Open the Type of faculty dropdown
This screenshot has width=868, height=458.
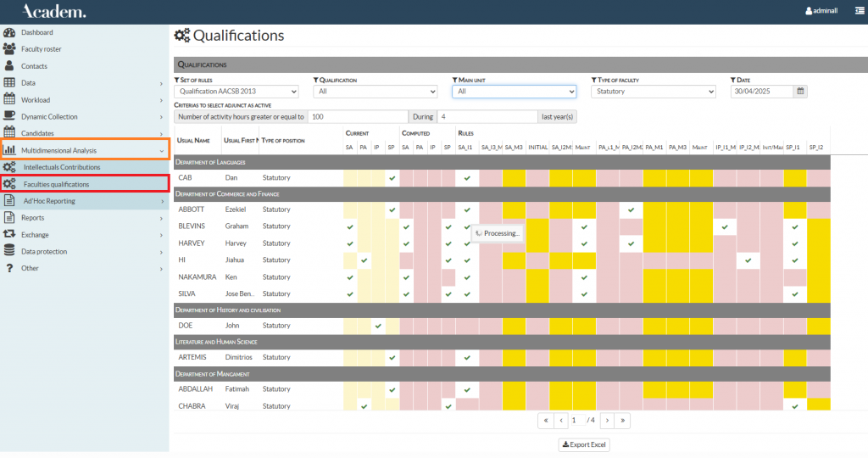[653, 92]
